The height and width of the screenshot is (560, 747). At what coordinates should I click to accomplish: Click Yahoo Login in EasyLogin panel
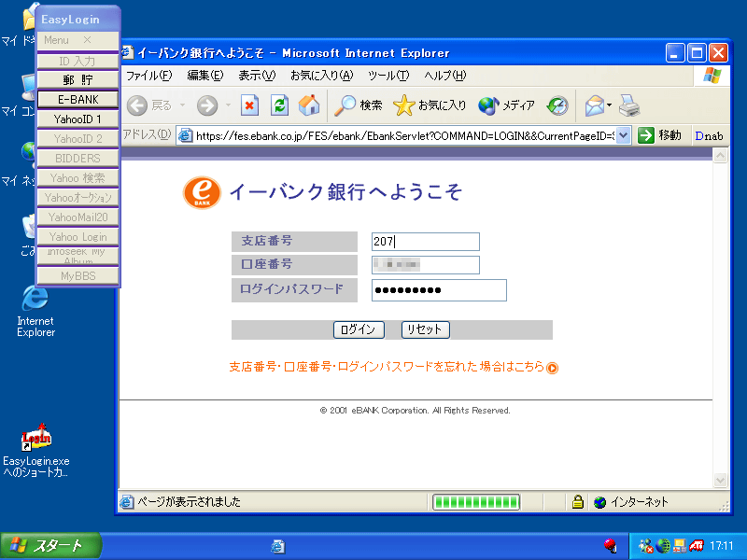pyautogui.click(x=78, y=237)
